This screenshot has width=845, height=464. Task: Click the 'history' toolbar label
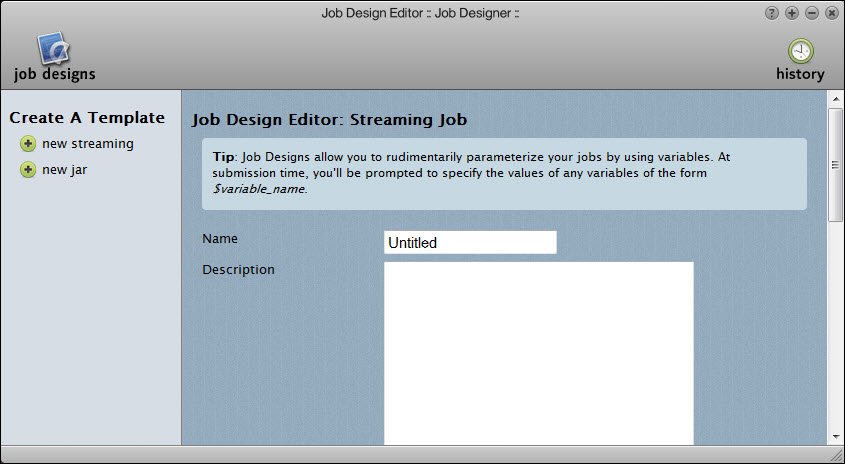[x=800, y=74]
